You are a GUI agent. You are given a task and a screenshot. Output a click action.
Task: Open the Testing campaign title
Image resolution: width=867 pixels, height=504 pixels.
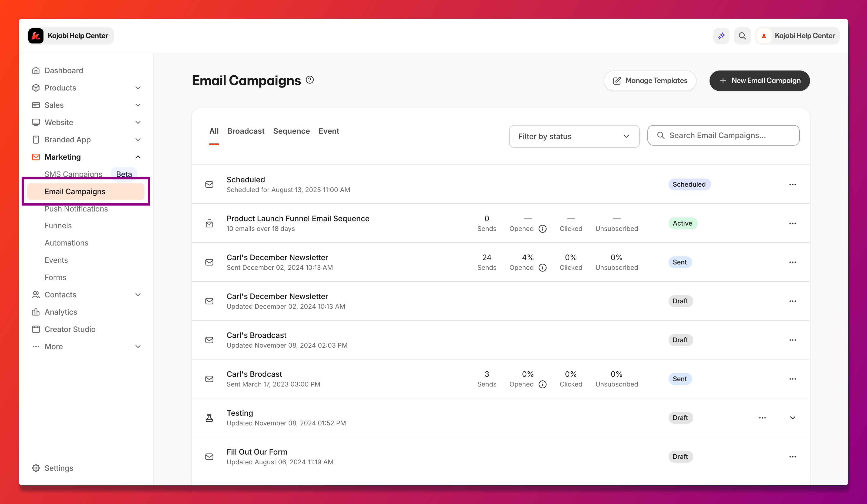240,413
